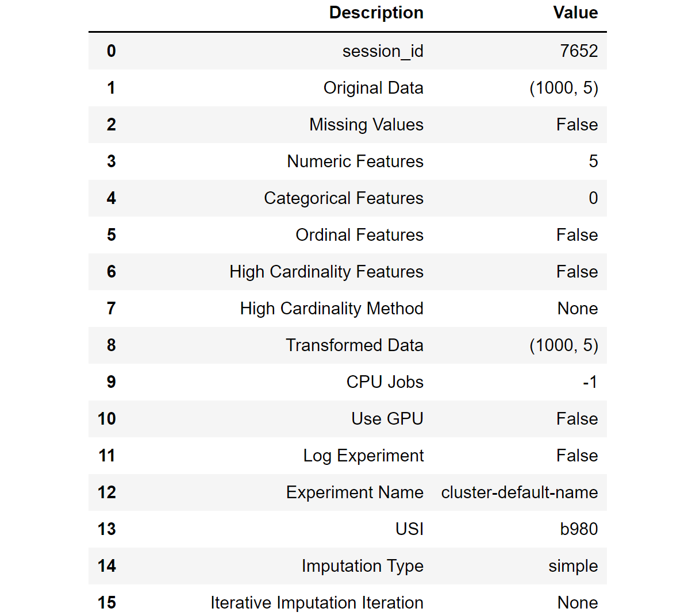Click the Value column header
This screenshot has width=692, height=616.
tap(575, 13)
